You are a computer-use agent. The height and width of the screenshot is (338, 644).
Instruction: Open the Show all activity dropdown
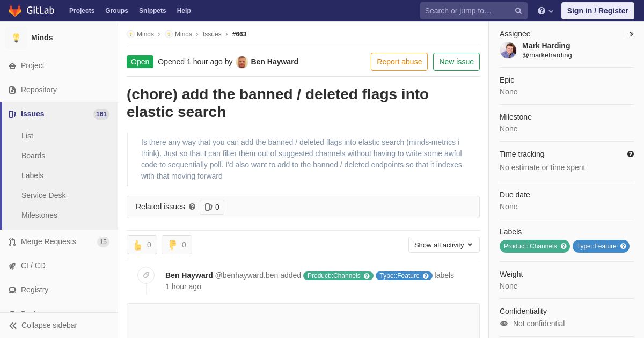tap(444, 245)
